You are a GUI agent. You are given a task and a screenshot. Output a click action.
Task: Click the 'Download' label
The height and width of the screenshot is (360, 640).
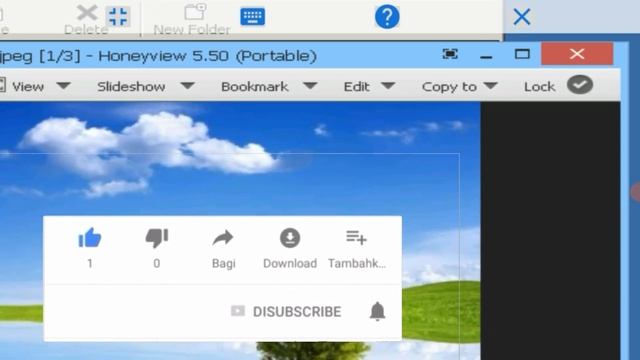coord(290,264)
